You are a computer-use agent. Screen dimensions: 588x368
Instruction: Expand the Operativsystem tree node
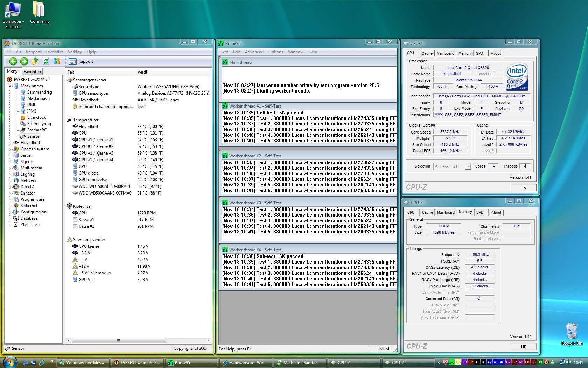[x=10, y=149]
